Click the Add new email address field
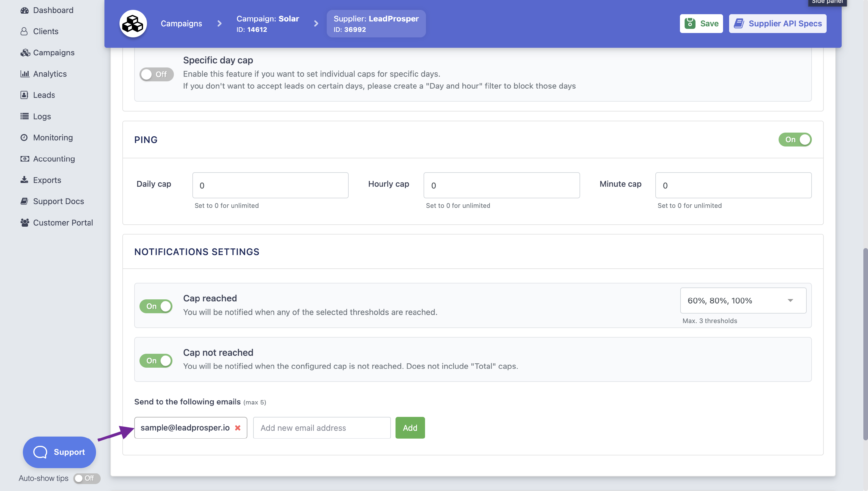Screen dimensions: 868x491 click(x=321, y=428)
